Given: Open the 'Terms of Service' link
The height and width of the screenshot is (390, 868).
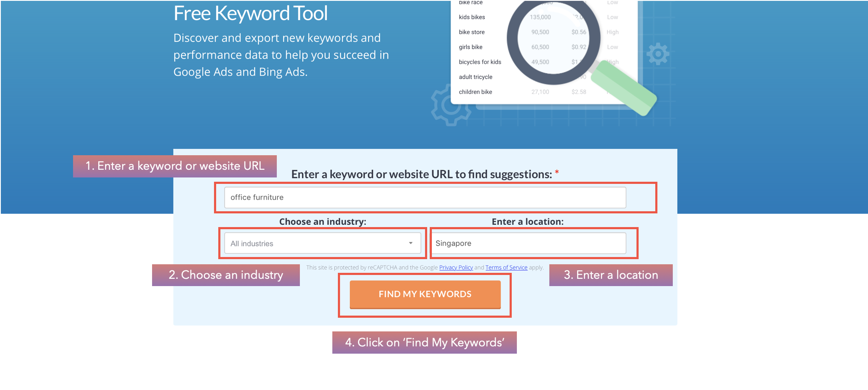Looking at the screenshot, I should (x=506, y=268).
